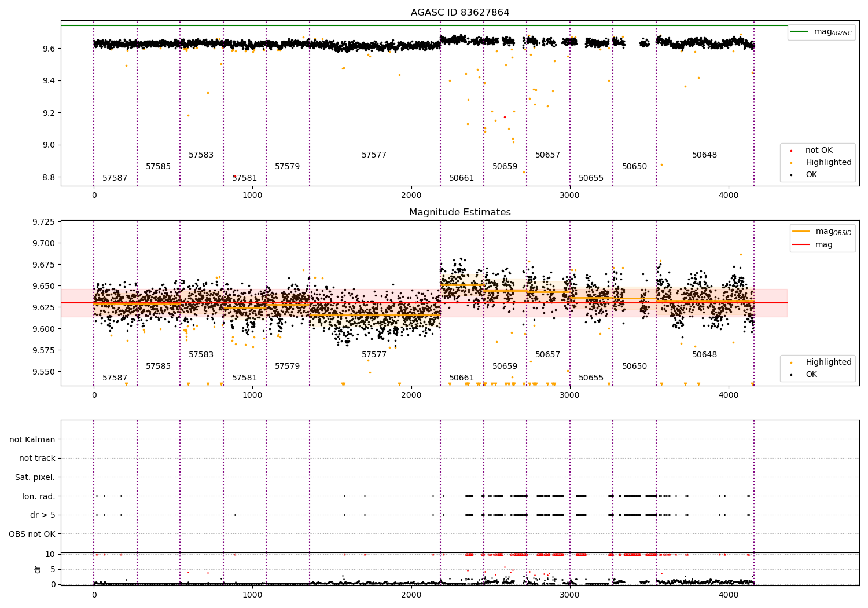Image resolution: width=868 pixels, height=608 pixels.
Task: Click obsid label 57585 in top plot
Action: 158,167
